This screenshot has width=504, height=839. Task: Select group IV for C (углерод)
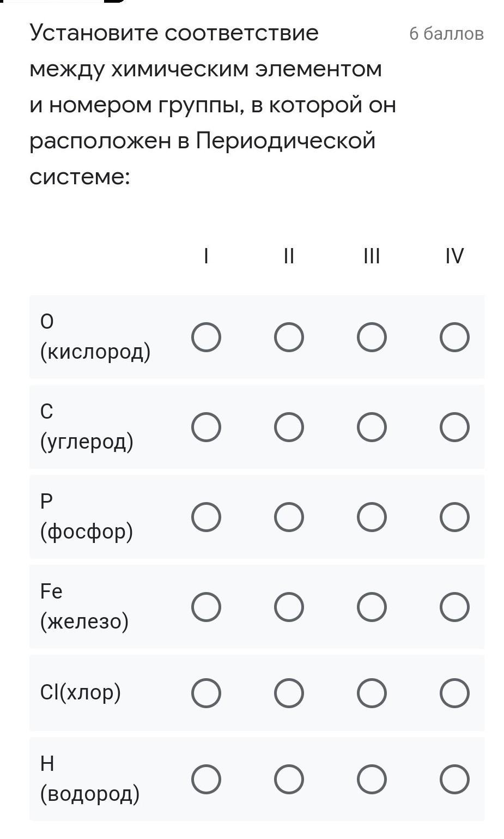(x=454, y=427)
